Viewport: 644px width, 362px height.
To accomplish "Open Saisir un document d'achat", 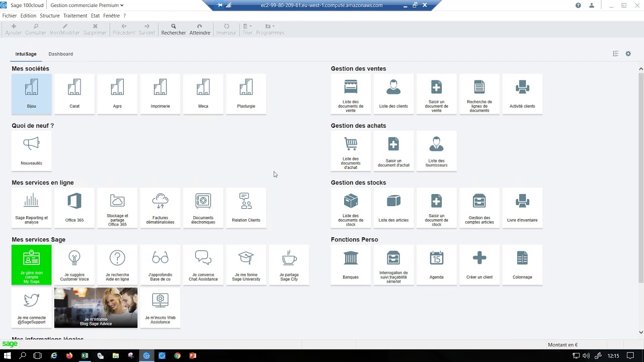I will (x=393, y=151).
